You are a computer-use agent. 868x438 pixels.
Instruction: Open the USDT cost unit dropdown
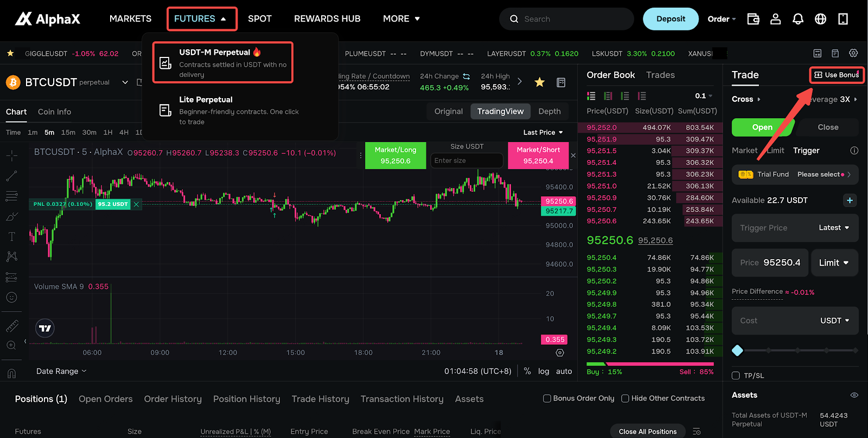[x=835, y=320]
